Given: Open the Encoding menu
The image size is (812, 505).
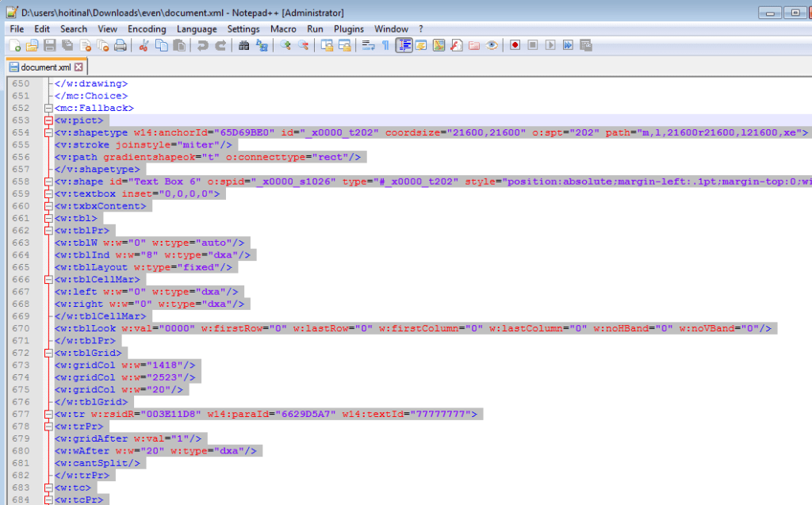Looking at the screenshot, I should (147, 29).
